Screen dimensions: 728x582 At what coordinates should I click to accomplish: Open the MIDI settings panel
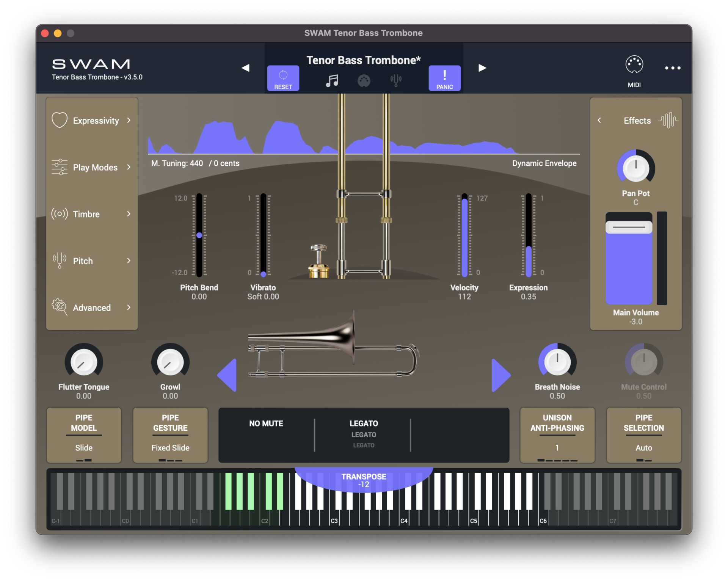coord(634,68)
